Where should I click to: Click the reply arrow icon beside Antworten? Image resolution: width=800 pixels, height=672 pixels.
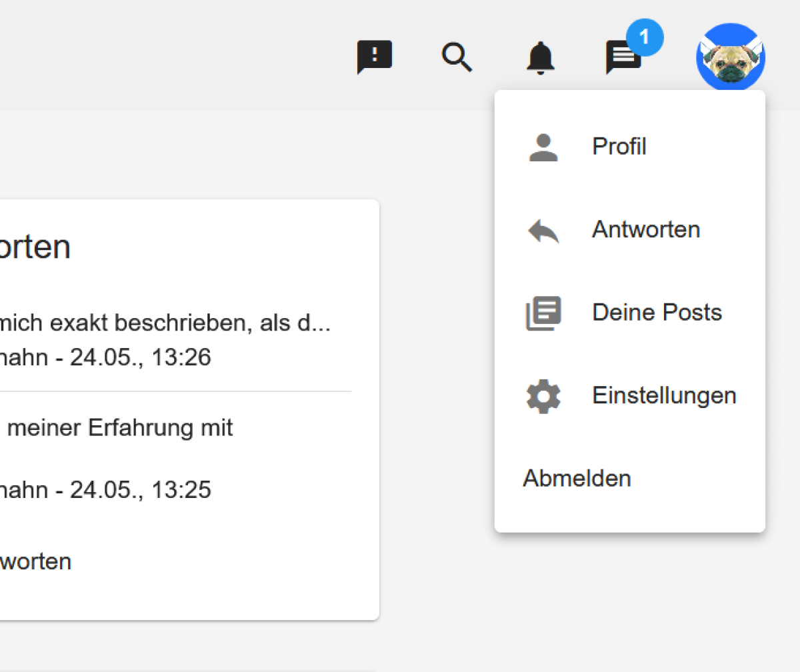click(543, 230)
